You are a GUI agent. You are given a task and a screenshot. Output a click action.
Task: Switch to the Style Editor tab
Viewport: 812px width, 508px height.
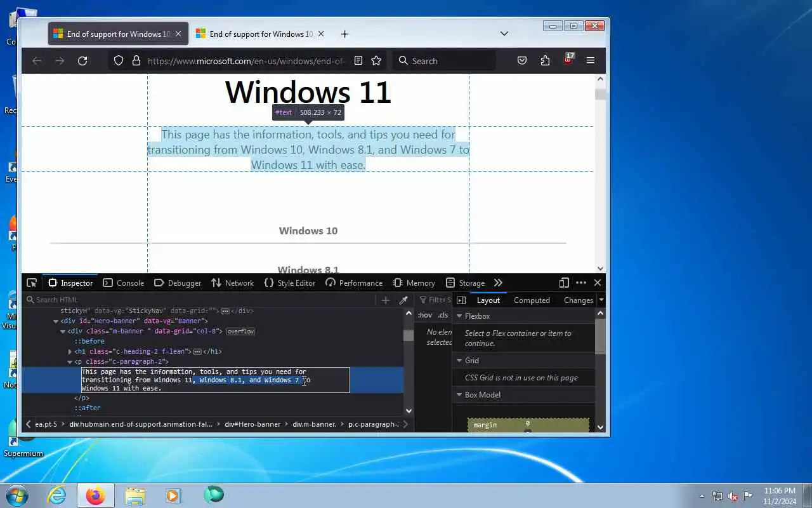click(x=290, y=283)
